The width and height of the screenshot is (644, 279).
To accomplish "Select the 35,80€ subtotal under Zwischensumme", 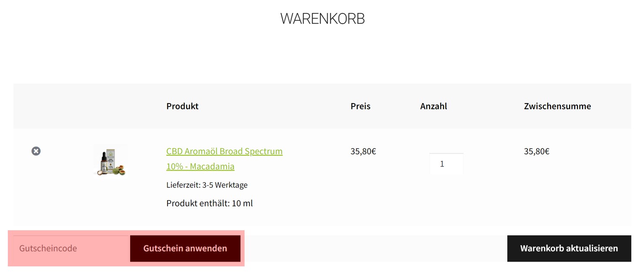I will click(x=537, y=151).
